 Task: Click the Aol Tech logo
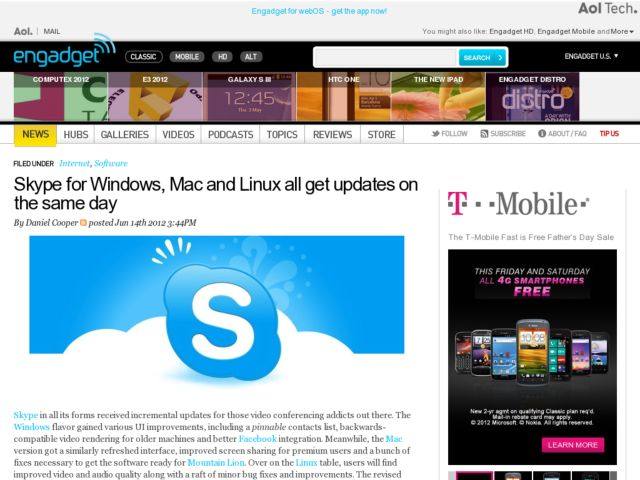click(607, 8)
